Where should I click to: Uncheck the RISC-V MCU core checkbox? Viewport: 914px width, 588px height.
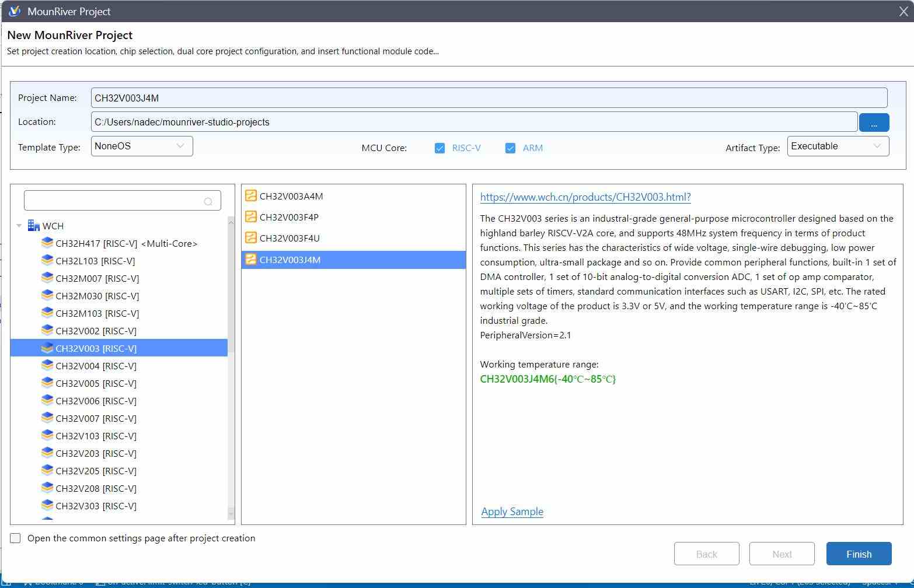click(x=440, y=148)
